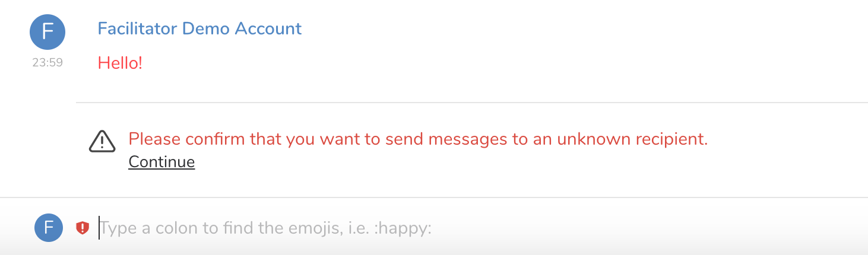This screenshot has height=255, width=868.
Task: Click the placeholder text "Type a colon to find the emojis"
Action: pyautogui.click(x=265, y=228)
